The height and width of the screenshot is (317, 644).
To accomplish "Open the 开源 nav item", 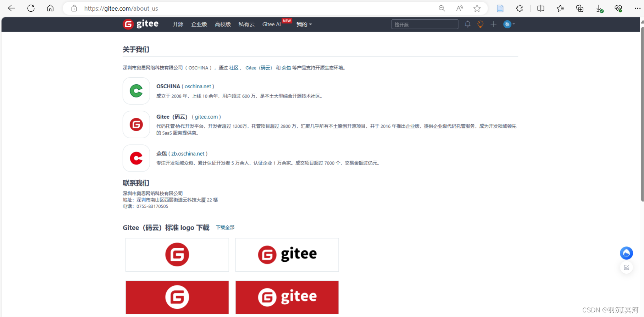I will point(178,24).
